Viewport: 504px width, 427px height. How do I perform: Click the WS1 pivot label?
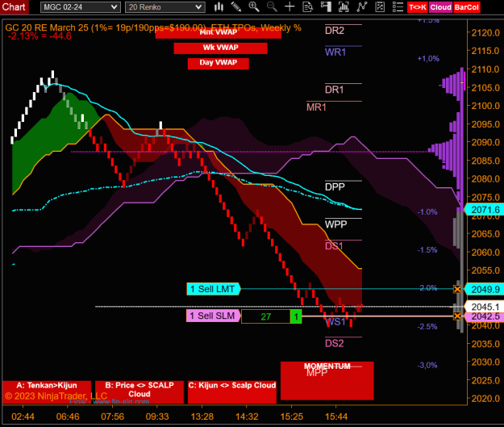point(335,322)
